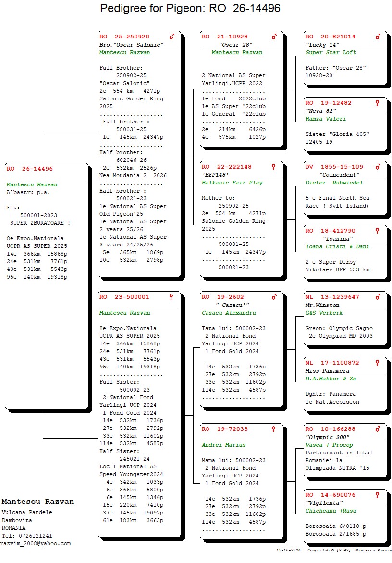Click the title 'Pedigree for Pigeon: RO 26-14496'
Viewport: 392px width, 563px height.
pos(190,8)
